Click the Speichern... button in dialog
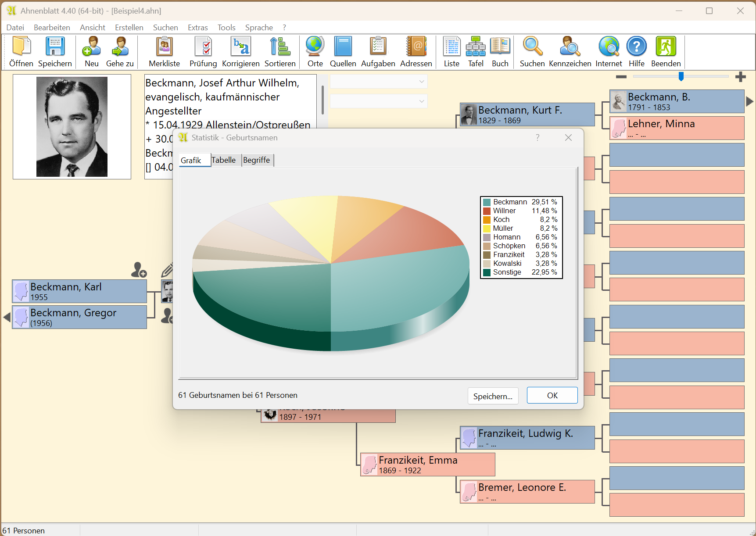Screen dimensions: 756x536 (492, 396)
